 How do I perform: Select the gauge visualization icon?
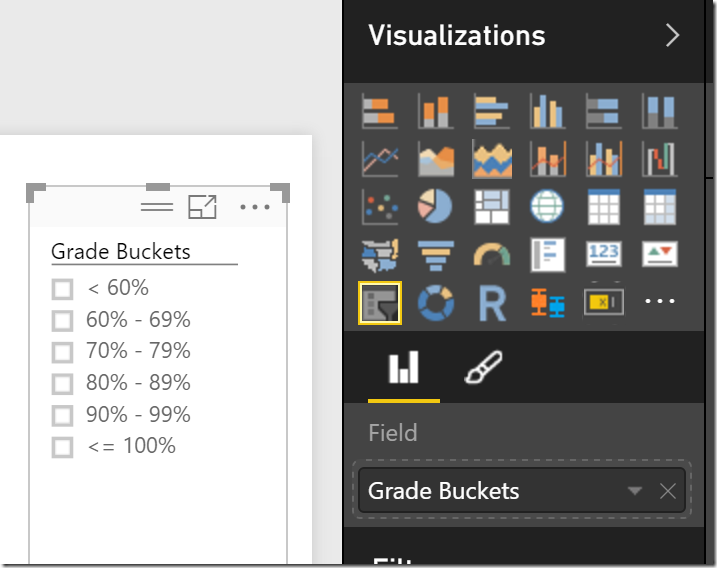492,256
